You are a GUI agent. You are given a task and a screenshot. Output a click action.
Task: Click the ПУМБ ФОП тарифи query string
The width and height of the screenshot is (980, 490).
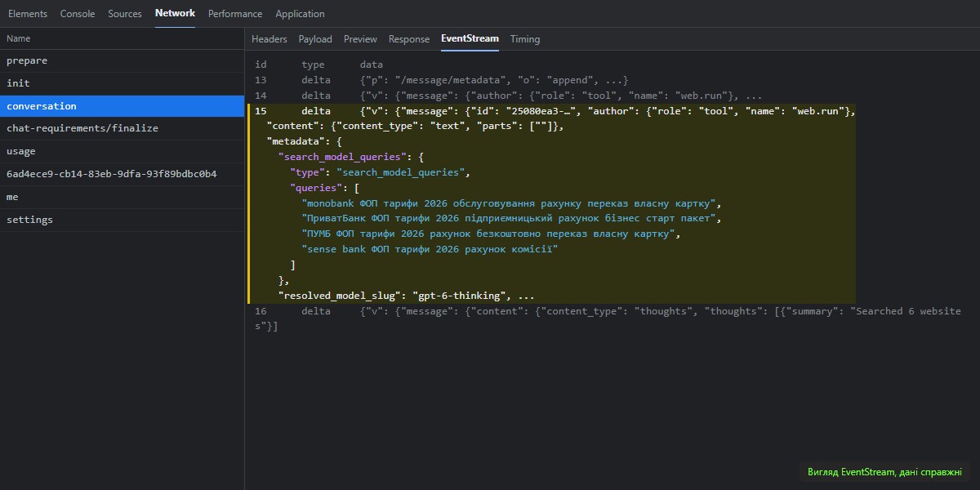pyautogui.click(x=491, y=234)
